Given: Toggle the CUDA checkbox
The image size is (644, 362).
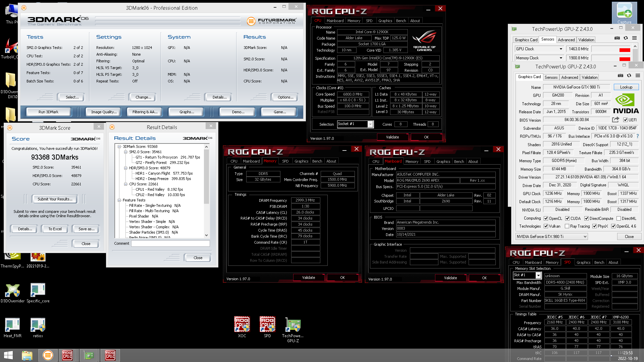Looking at the screenshot, I should pos(567,218).
